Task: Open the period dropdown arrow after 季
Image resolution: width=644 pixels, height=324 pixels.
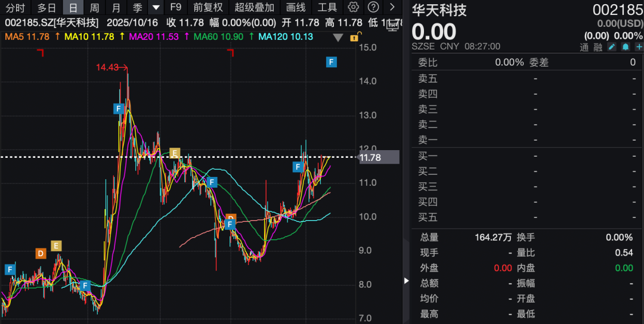Action: click(156, 8)
